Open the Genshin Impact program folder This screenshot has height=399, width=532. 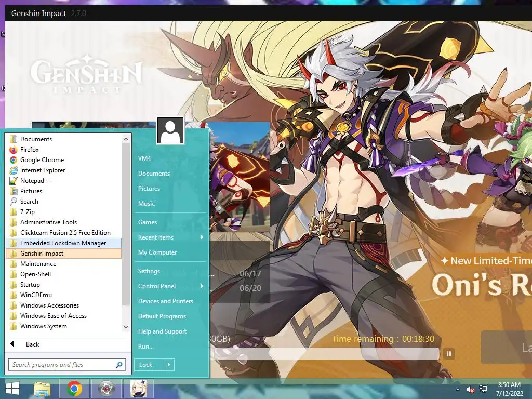(64, 254)
